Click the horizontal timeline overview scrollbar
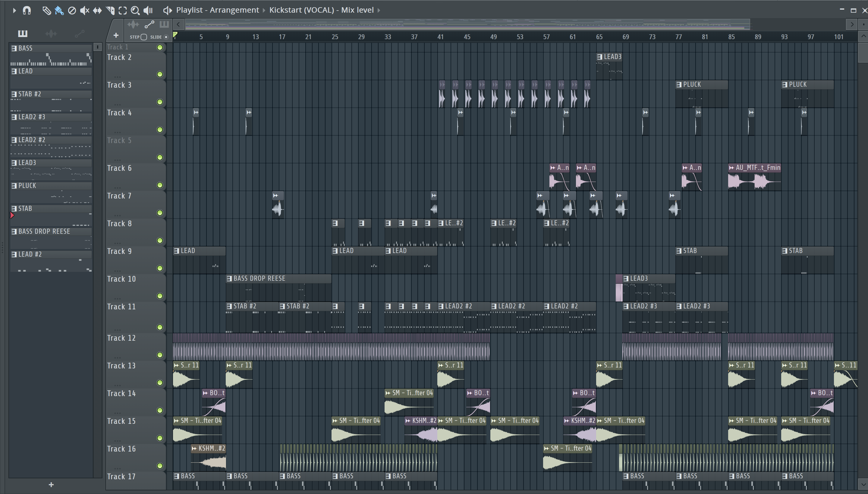The image size is (868, 494). point(467,24)
